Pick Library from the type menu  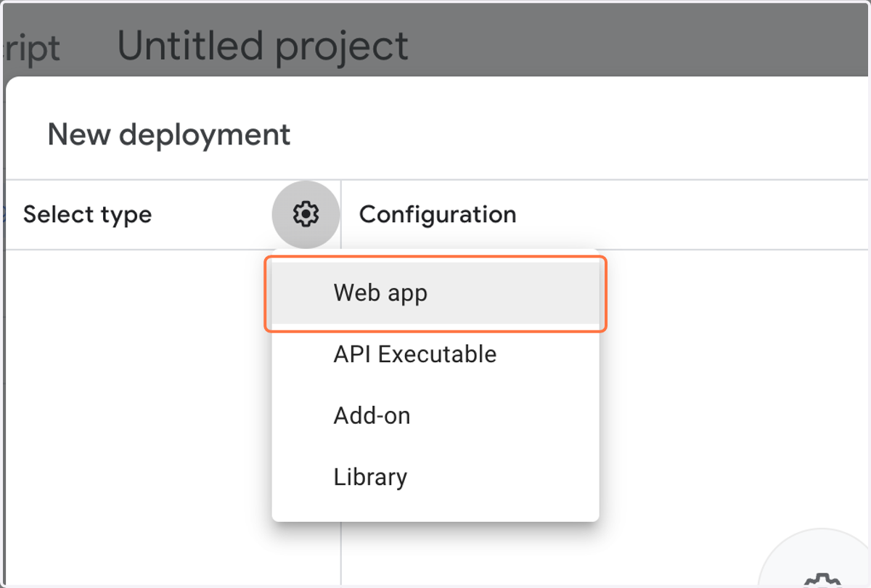tap(435, 477)
